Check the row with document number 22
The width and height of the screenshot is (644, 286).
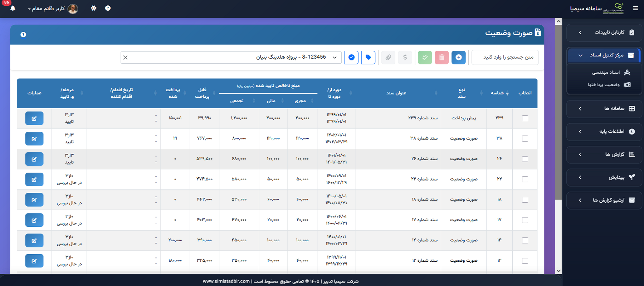(525, 179)
